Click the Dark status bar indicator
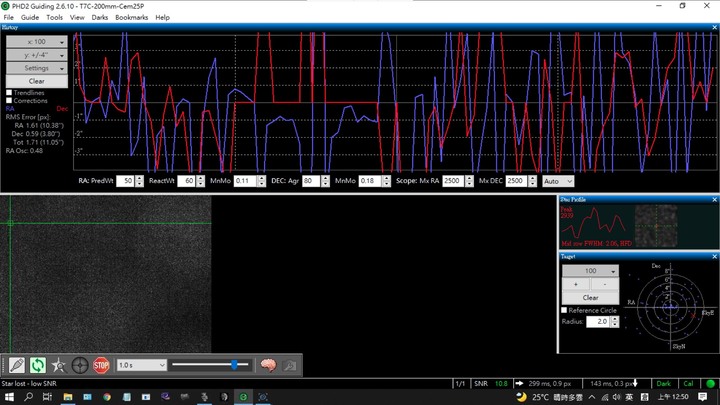 [664, 383]
